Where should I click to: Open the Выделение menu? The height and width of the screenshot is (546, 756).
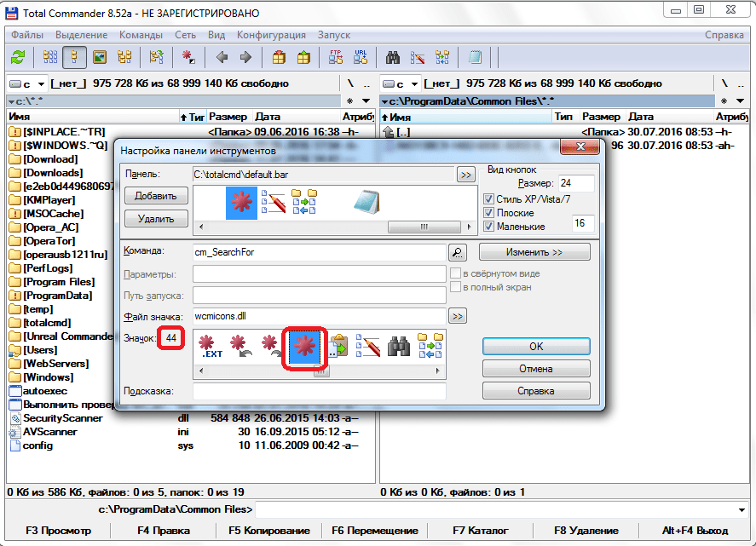point(82,35)
